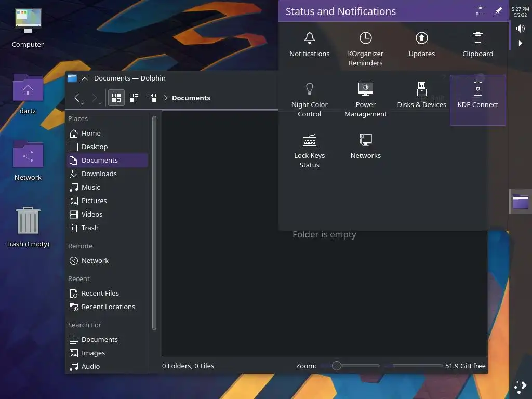Viewport: 532px width, 399px height.
Task: Select the Computer desktop icon
Action: click(x=28, y=29)
